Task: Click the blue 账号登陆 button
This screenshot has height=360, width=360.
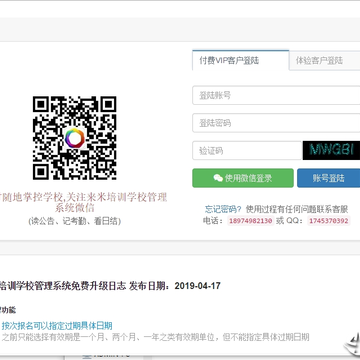Action: pyautogui.click(x=328, y=178)
